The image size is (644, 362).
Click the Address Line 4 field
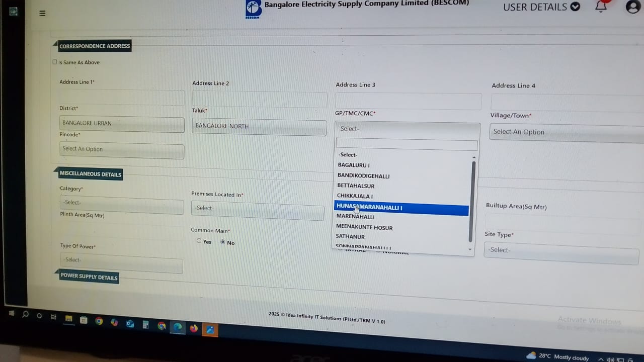coord(567,103)
